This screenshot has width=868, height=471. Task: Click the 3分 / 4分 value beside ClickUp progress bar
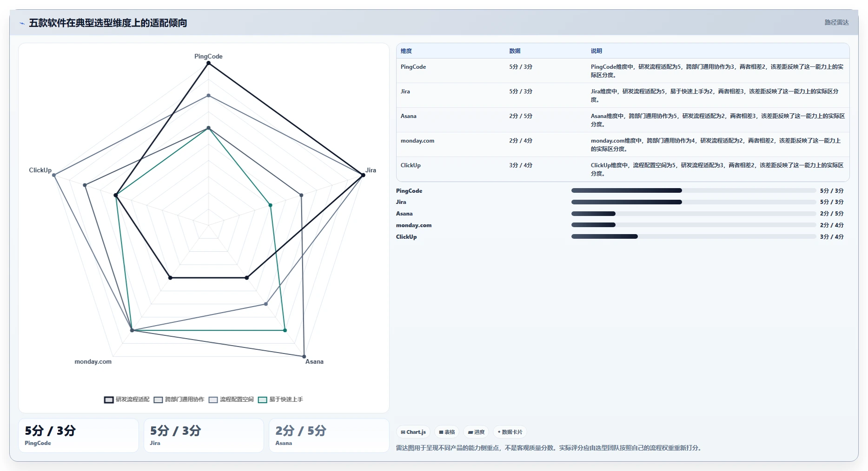[x=832, y=237]
